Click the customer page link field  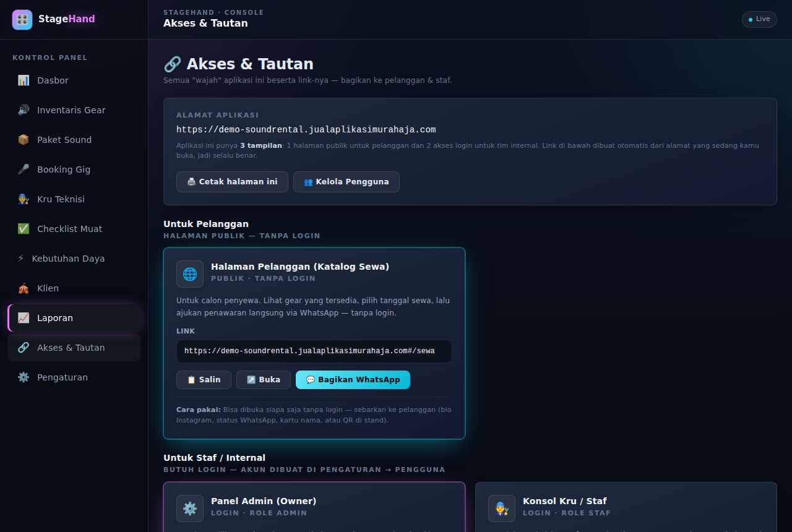click(x=314, y=351)
